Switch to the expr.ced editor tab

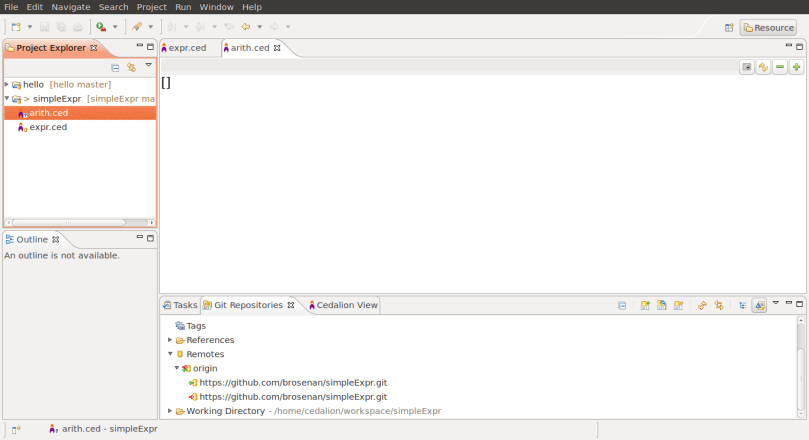point(184,48)
